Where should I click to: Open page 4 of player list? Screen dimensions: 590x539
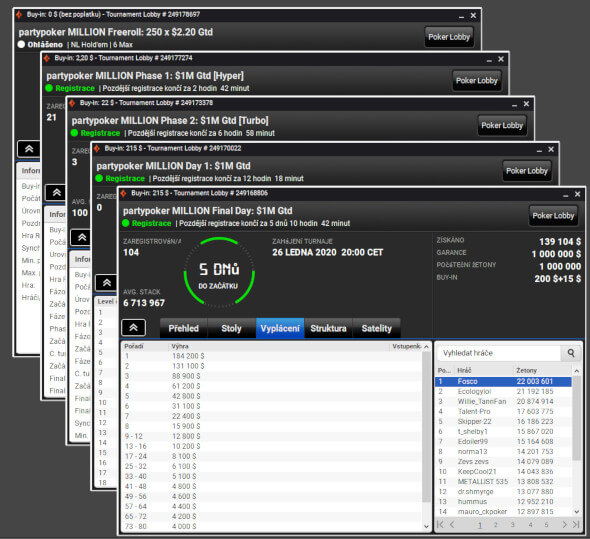click(530, 525)
